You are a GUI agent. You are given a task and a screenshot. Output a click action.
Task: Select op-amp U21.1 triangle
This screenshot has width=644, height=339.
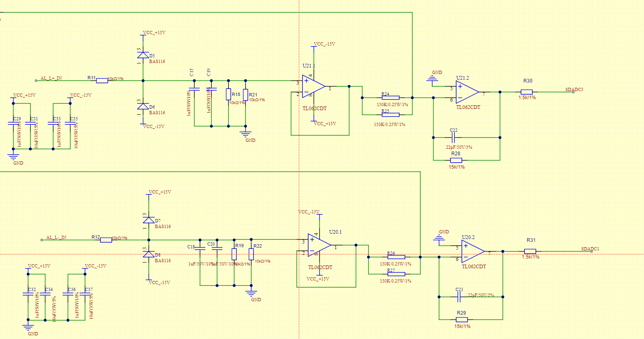pyautogui.click(x=313, y=86)
